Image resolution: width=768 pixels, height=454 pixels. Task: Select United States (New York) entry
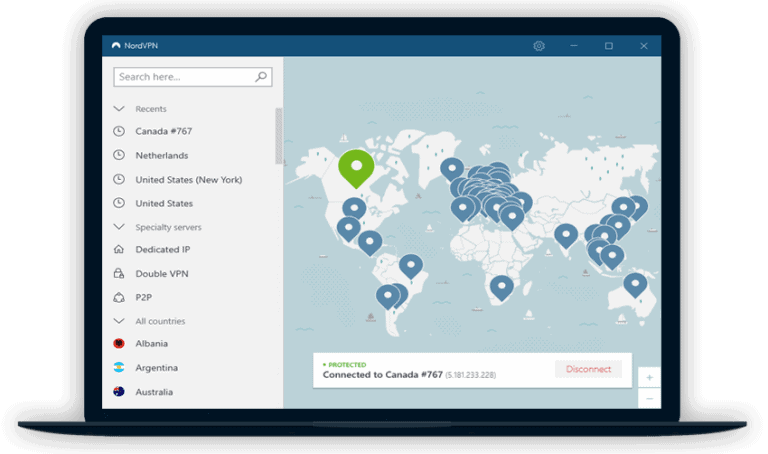(189, 180)
